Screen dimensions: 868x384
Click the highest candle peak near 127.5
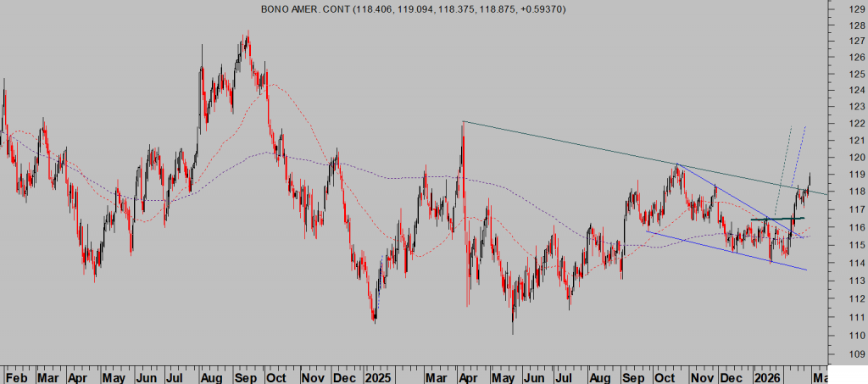246,34
